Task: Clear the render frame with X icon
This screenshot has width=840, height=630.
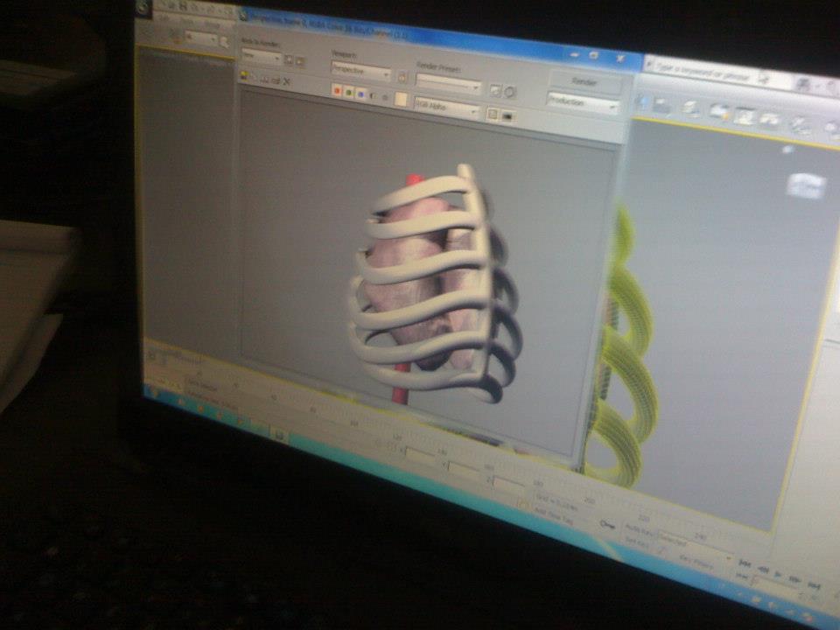Action: click(x=286, y=81)
